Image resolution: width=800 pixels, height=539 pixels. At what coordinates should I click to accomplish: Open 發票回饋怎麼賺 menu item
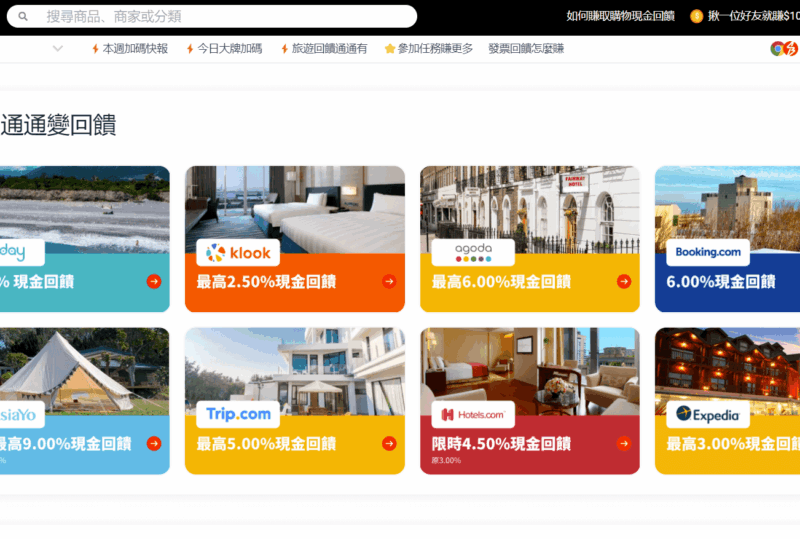(x=526, y=48)
